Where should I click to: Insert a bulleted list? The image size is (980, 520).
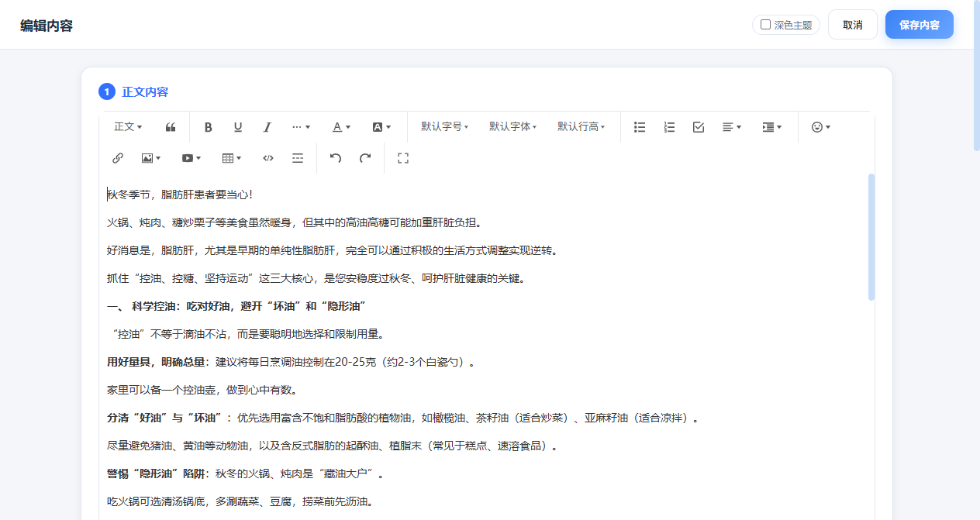point(640,127)
